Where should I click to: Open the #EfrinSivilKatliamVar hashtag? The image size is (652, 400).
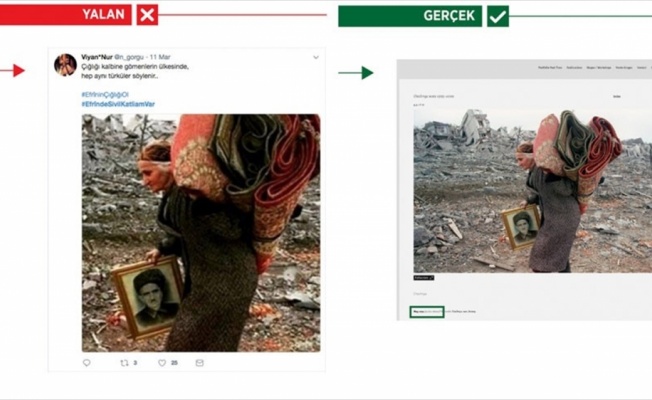click(x=118, y=104)
